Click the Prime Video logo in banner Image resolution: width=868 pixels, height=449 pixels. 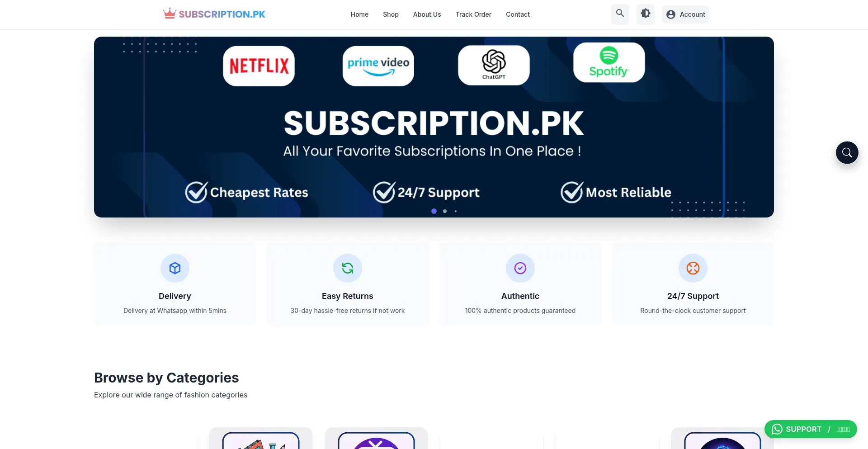point(378,66)
